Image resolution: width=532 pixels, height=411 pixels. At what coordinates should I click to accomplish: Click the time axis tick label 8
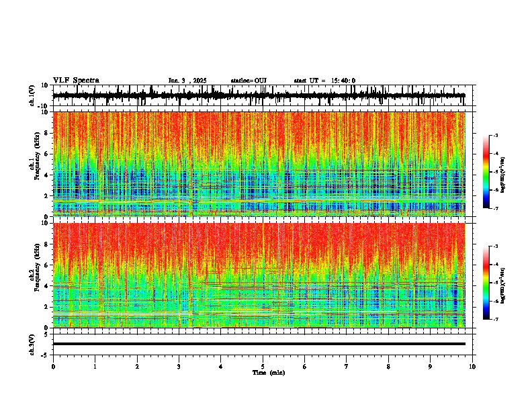[388, 367]
